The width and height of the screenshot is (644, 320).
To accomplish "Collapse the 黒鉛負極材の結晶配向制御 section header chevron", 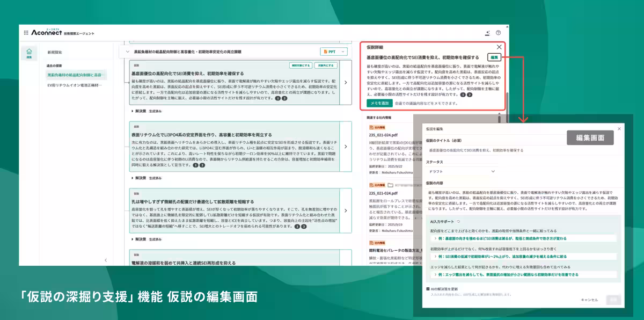I will [127, 52].
